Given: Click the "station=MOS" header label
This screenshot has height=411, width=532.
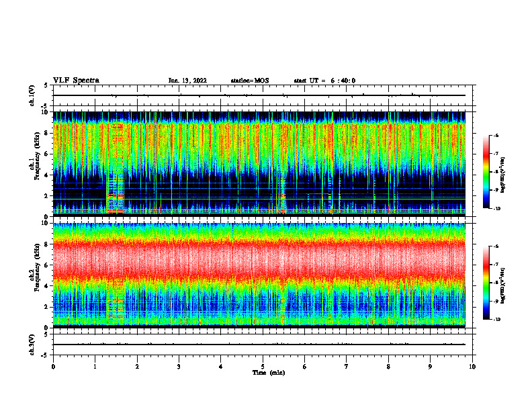Looking at the screenshot, I should [250, 81].
